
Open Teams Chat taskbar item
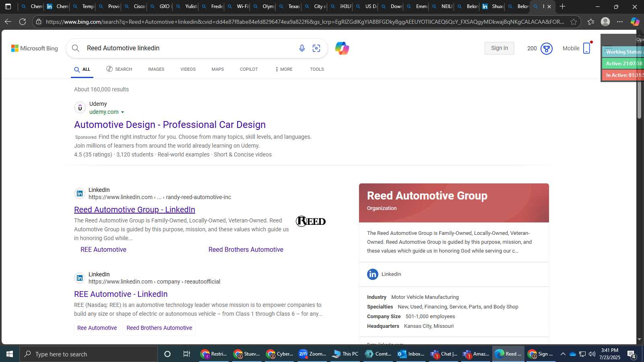pyautogui.click(x=444, y=354)
